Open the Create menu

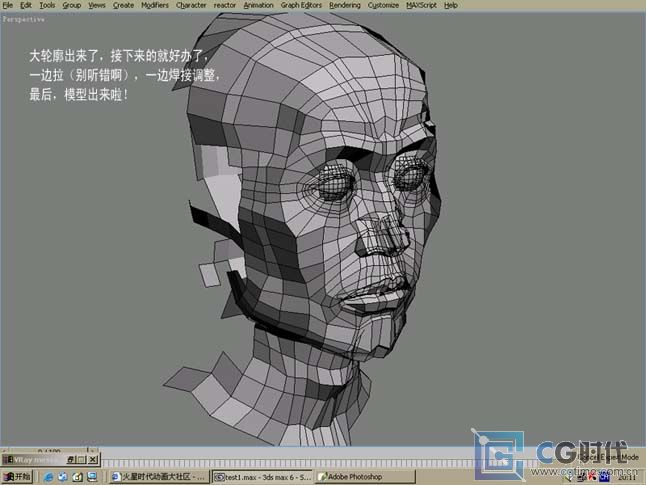tap(123, 5)
